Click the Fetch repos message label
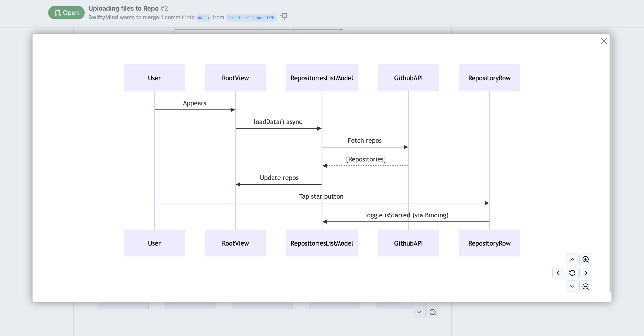This screenshot has height=336, width=644. coord(365,140)
